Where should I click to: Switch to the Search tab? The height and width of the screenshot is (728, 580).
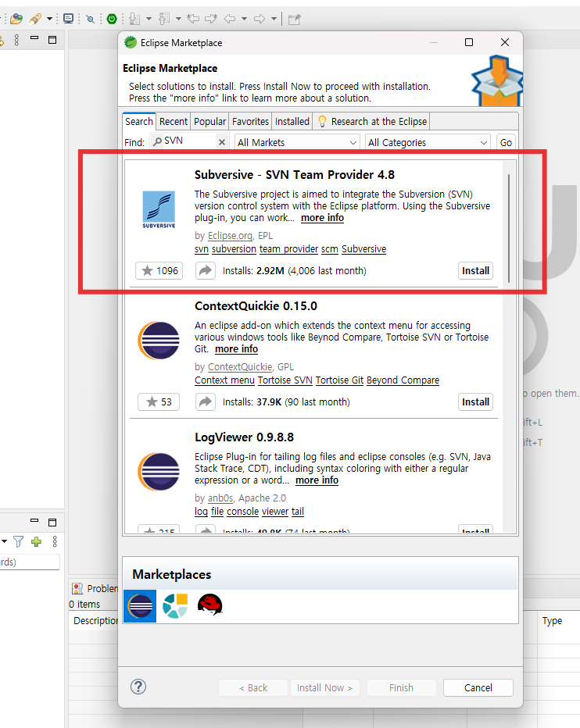point(139,122)
